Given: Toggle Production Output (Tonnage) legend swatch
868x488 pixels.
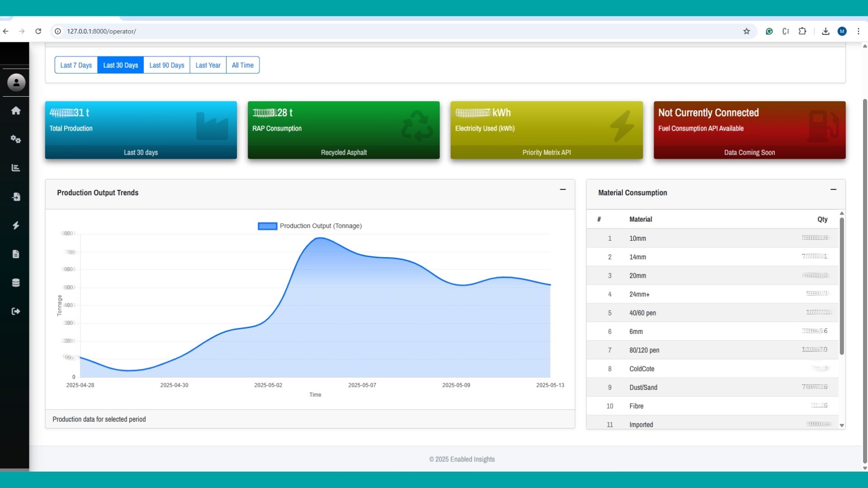Looking at the screenshot, I should coord(267,226).
